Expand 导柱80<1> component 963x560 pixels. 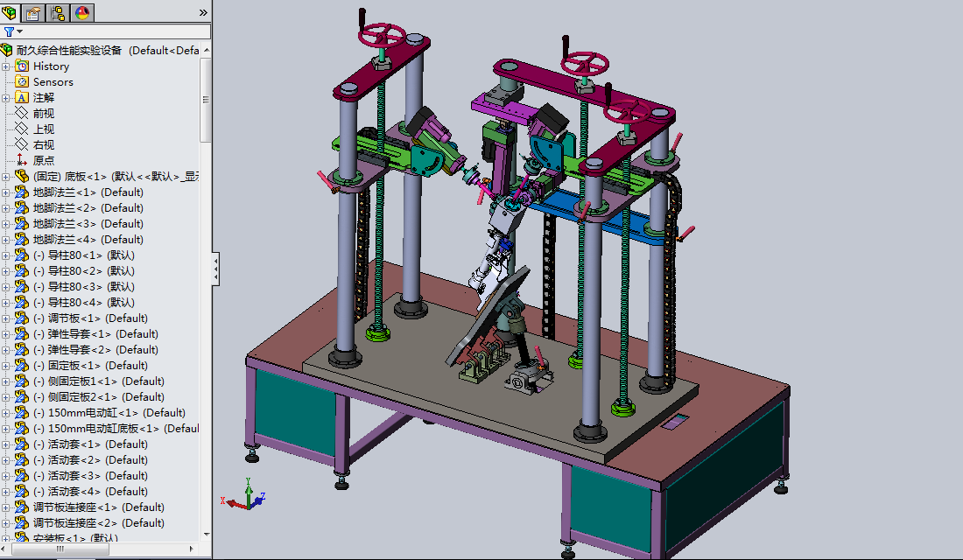5,255
